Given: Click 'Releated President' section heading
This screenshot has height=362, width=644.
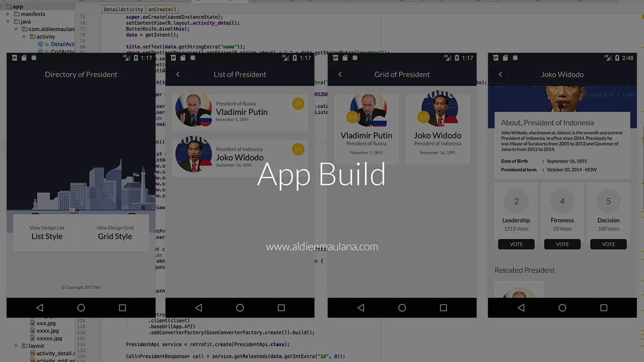Looking at the screenshot, I should click(x=525, y=270).
